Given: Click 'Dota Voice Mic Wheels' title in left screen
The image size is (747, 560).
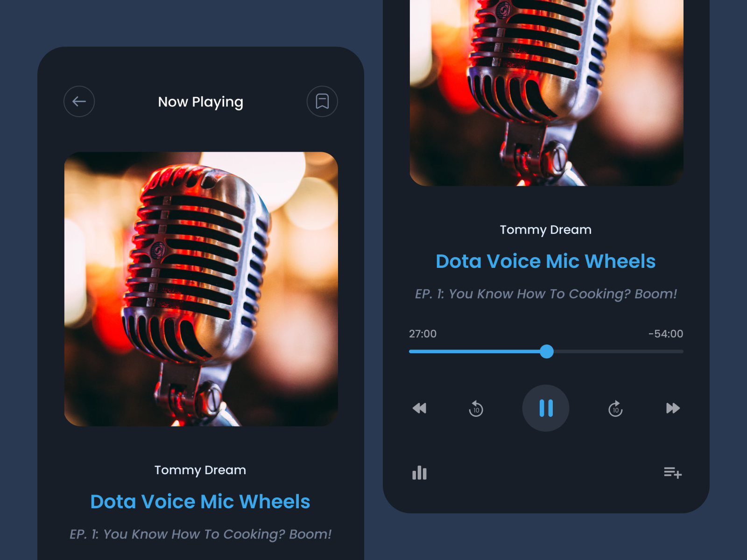Looking at the screenshot, I should (x=200, y=502).
